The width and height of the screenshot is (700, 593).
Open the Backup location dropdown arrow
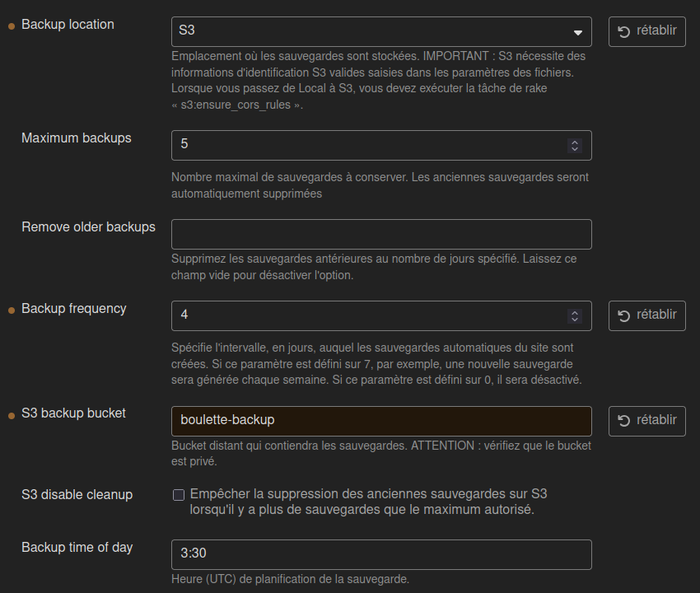[x=577, y=32]
